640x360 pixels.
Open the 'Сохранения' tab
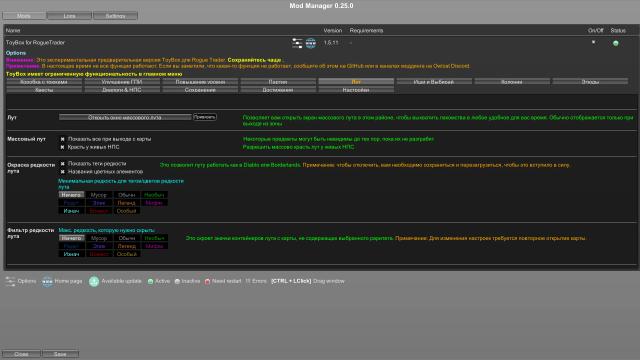[200, 89]
